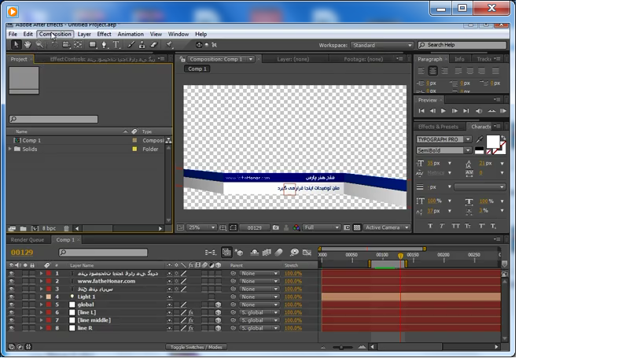Click the Comp 1 viewer breadcrumb button
Image resolution: width=644 pixels, height=362 pixels.
[x=197, y=69]
